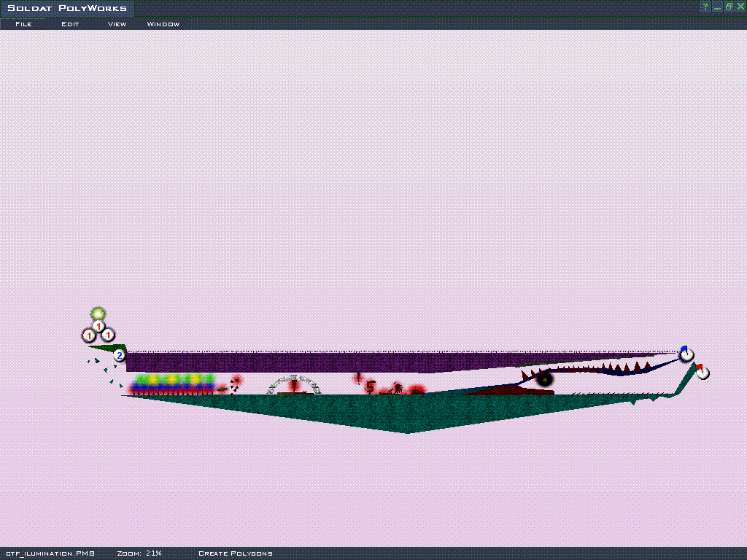Open the Window menu
Screen dimensions: 747x560
[x=163, y=24]
